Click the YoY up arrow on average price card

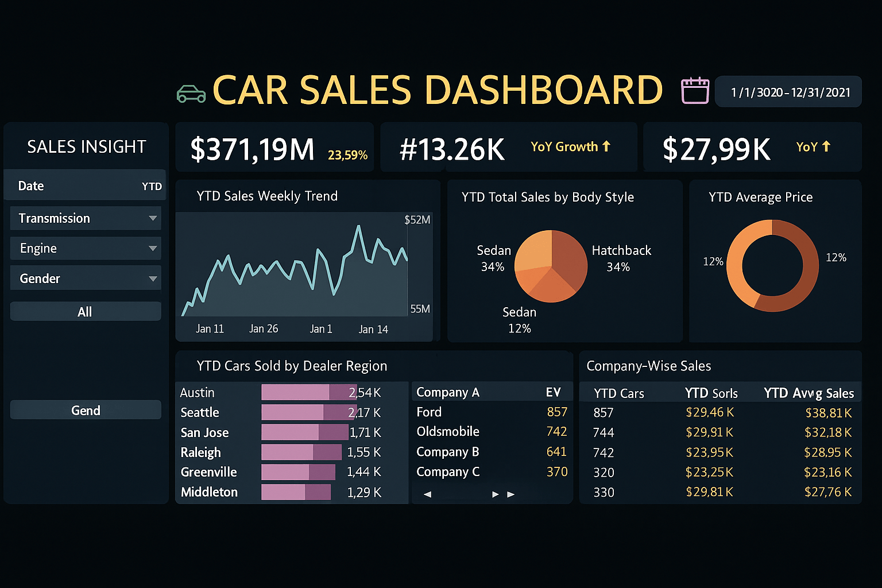point(827,148)
